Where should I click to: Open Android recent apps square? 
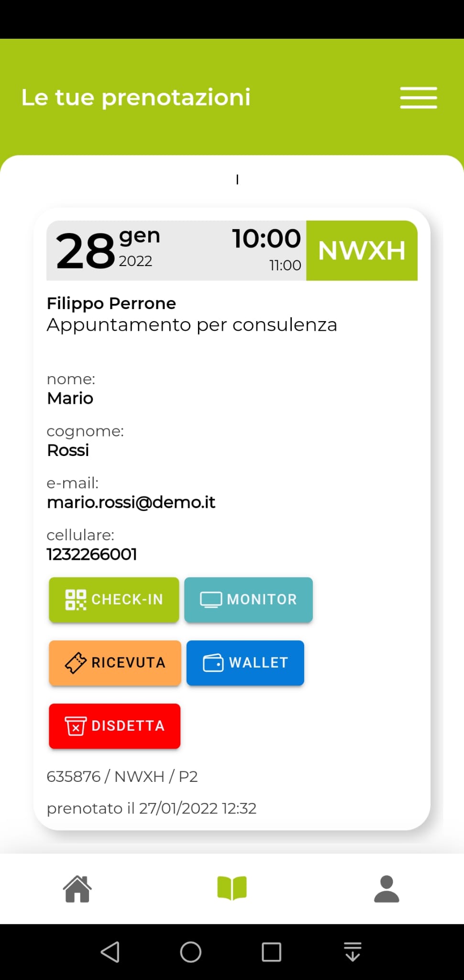(271, 952)
